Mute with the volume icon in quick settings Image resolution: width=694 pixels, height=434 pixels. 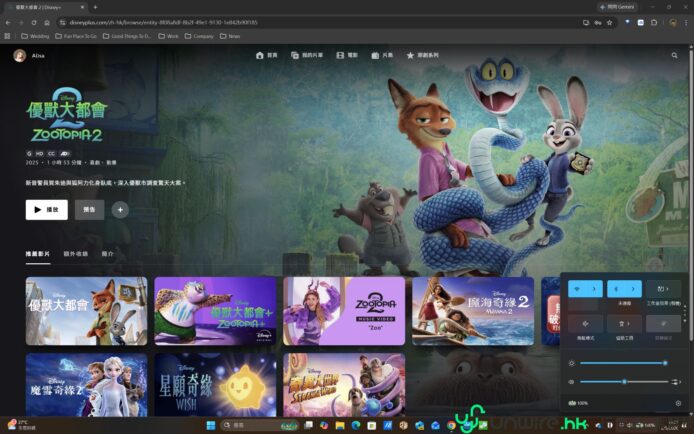click(x=571, y=382)
